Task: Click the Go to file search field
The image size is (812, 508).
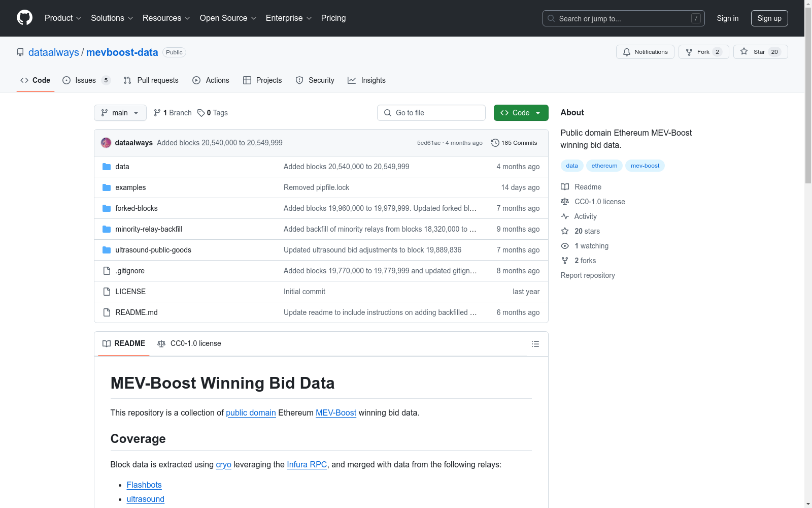Action: click(431, 113)
